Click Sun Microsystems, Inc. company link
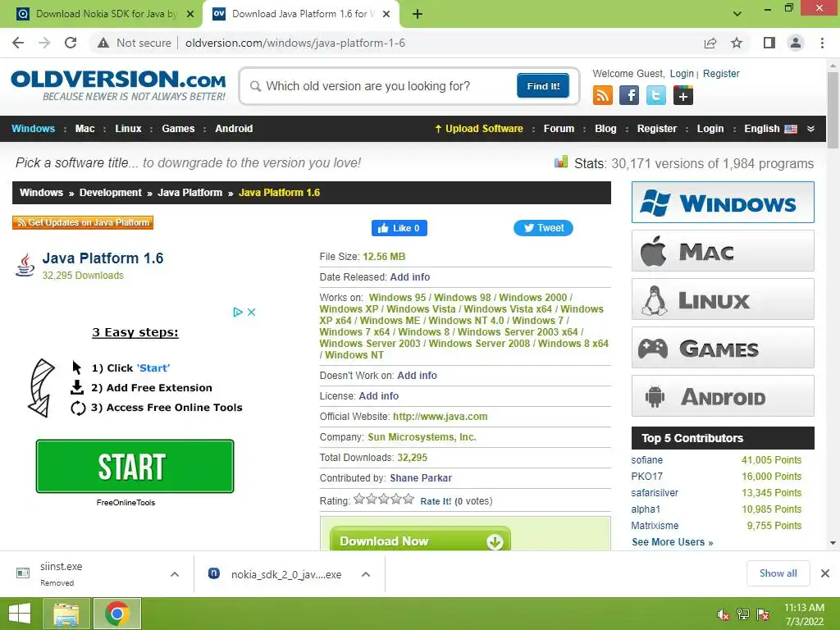840x630 pixels. 422,437
